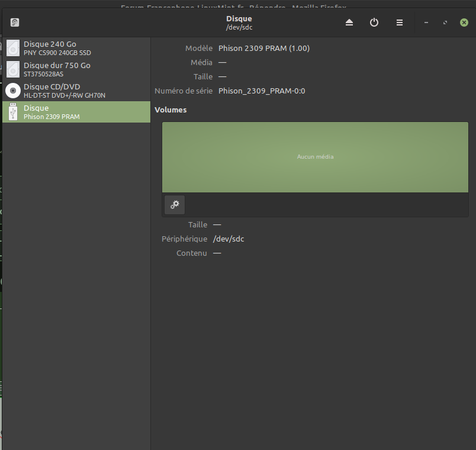The image size is (476, 450).
Task: Click the CD/DVD drive disc icon
Action: (13, 91)
